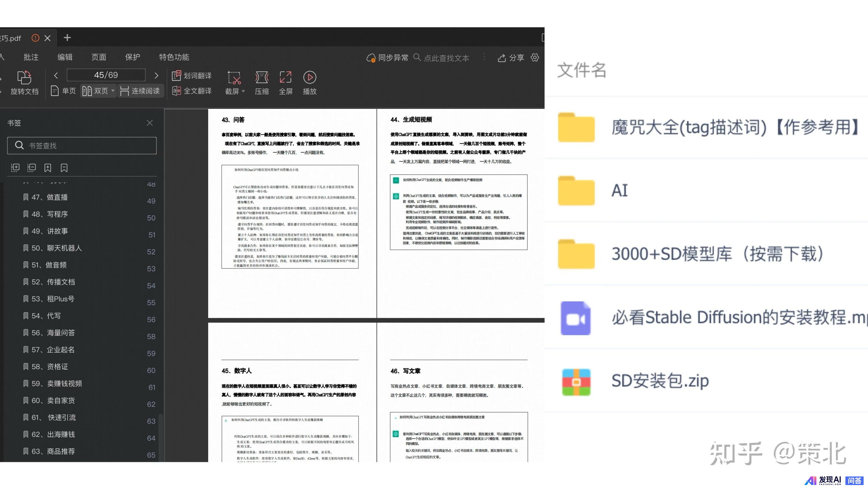Click the 播放 play icon
The height and width of the screenshot is (488, 868).
[309, 77]
